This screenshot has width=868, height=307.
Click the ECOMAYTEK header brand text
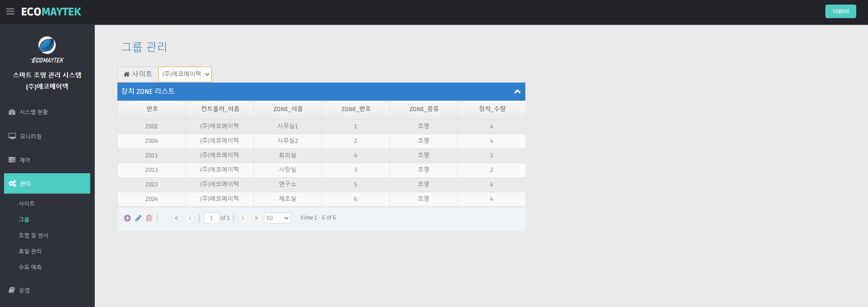51,12
